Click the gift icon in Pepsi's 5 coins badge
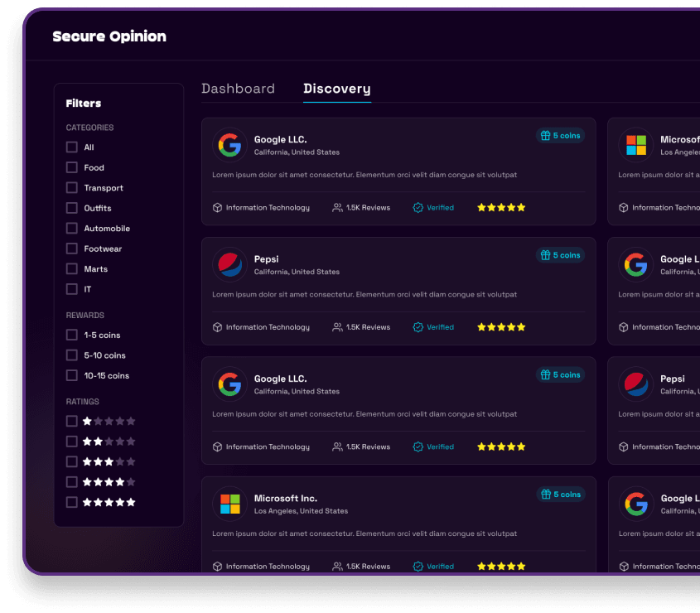The width and height of the screenshot is (700, 613). pyautogui.click(x=546, y=255)
